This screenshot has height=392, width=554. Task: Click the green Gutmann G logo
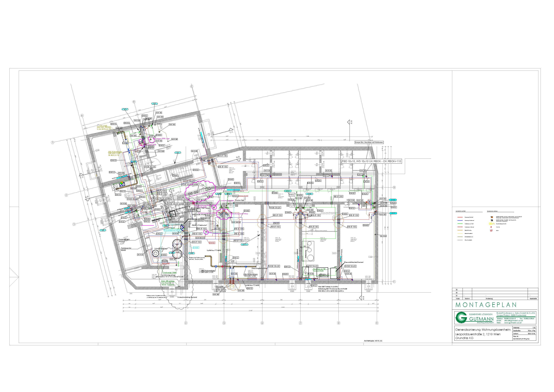(462, 318)
